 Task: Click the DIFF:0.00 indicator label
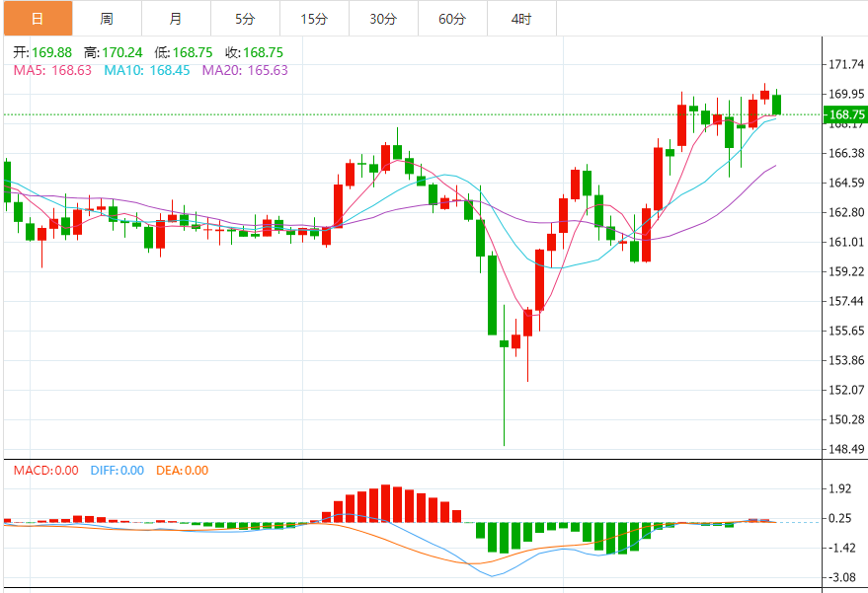[x=118, y=471]
